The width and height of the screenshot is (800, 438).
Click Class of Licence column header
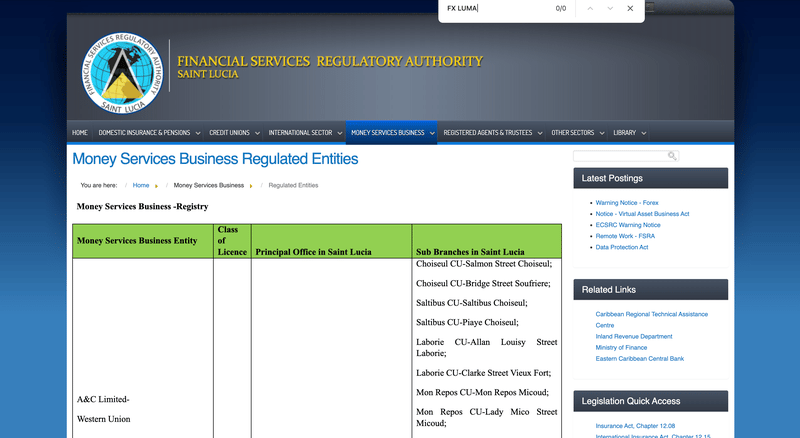point(232,240)
